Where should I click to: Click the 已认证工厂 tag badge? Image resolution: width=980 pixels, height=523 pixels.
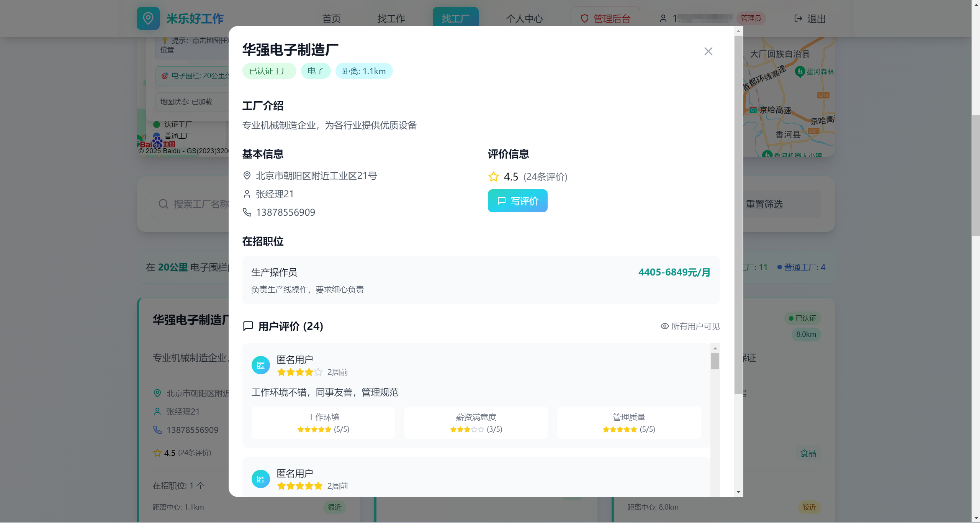pyautogui.click(x=269, y=71)
